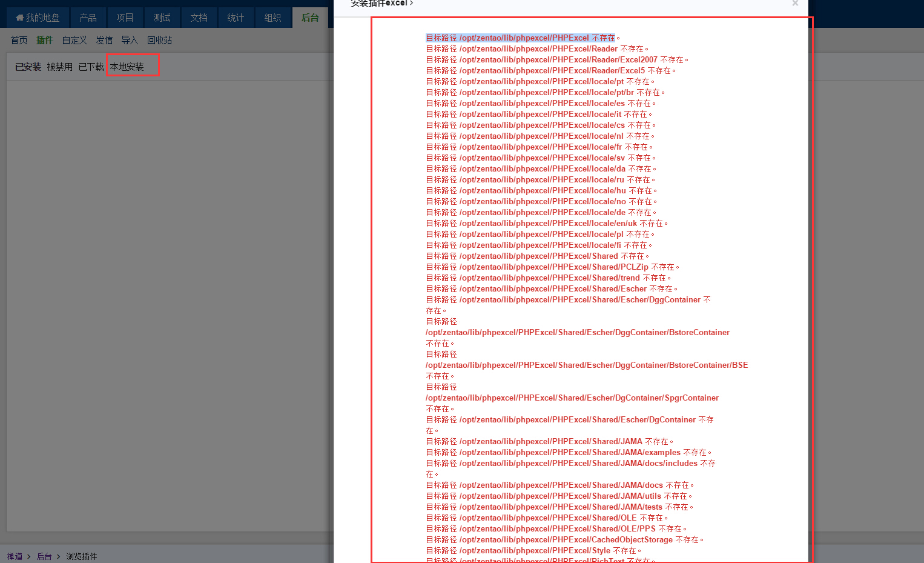Screen dimensions: 924x563
Task: Click the error line for 'Reader/Excel2007'
Action: [x=557, y=60]
